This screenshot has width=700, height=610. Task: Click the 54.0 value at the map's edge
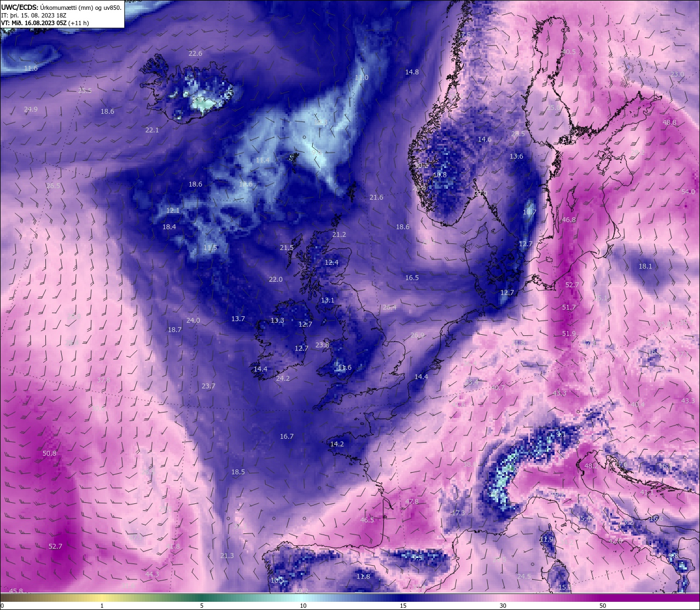(x=688, y=192)
